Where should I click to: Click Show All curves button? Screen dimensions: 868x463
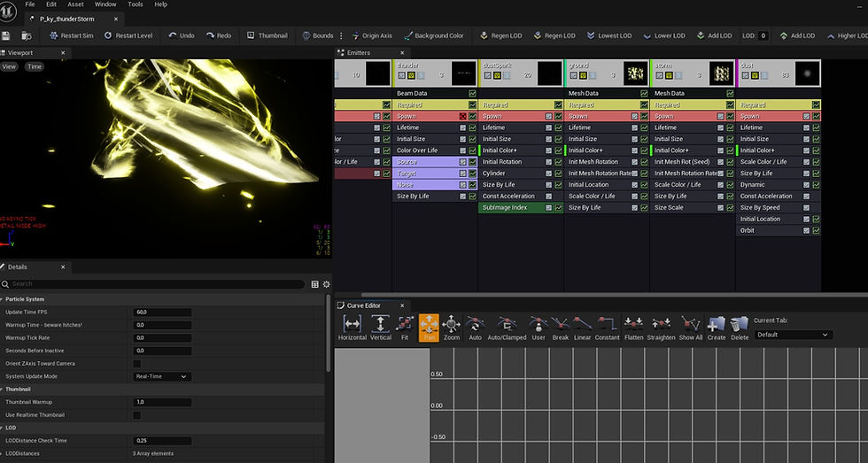pyautogui.click(x=690, y=328)
